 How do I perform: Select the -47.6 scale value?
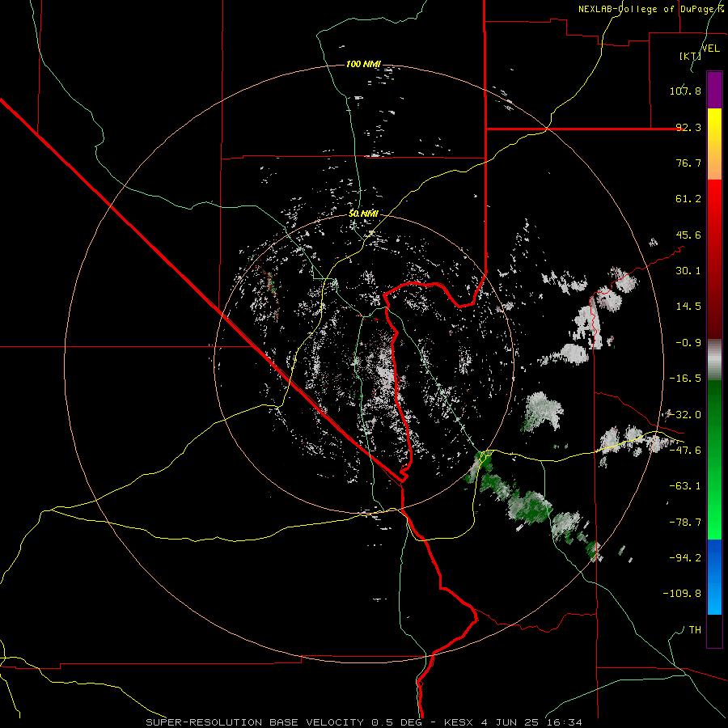pyautogui.click(x=685, y=451)
